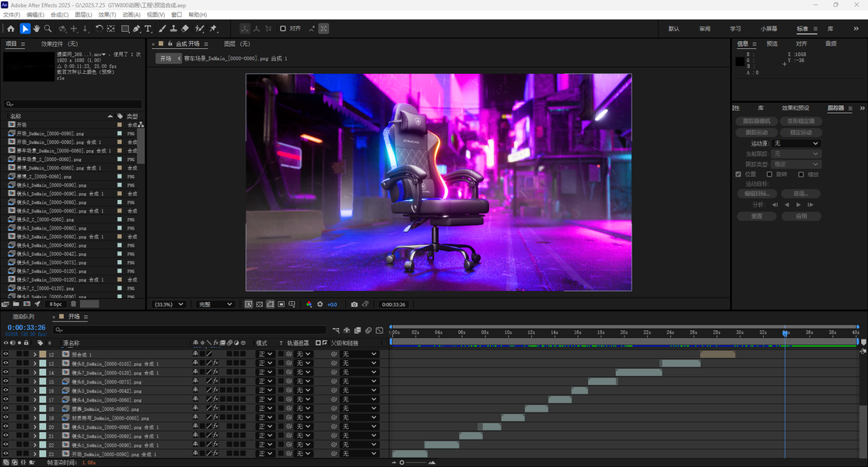Select the Rotation tool

pos(99,28)
